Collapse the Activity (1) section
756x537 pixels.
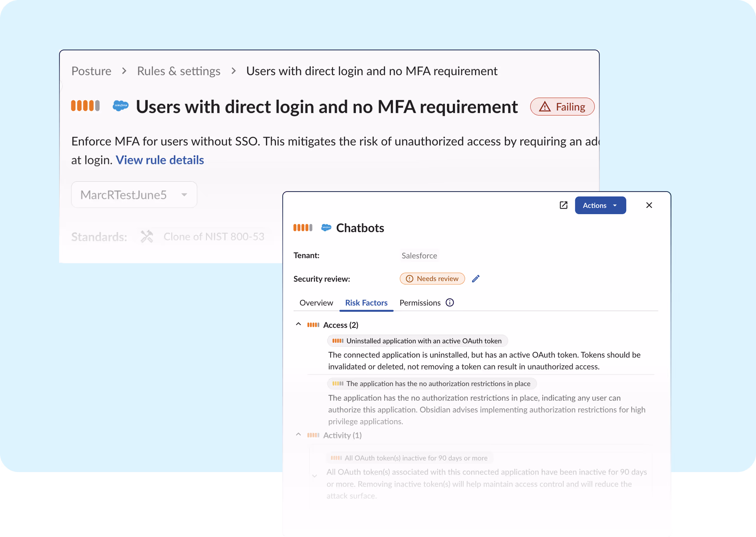(299, 435)
